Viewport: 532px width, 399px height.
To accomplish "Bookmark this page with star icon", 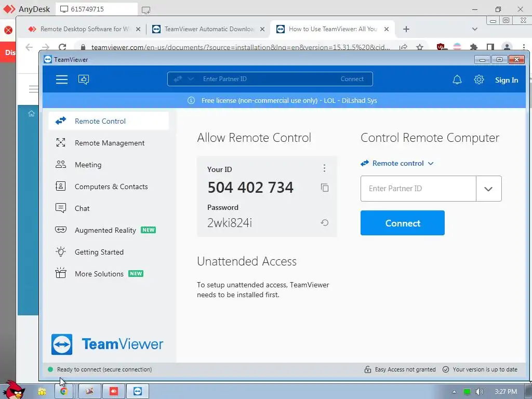I will [420, 47].
